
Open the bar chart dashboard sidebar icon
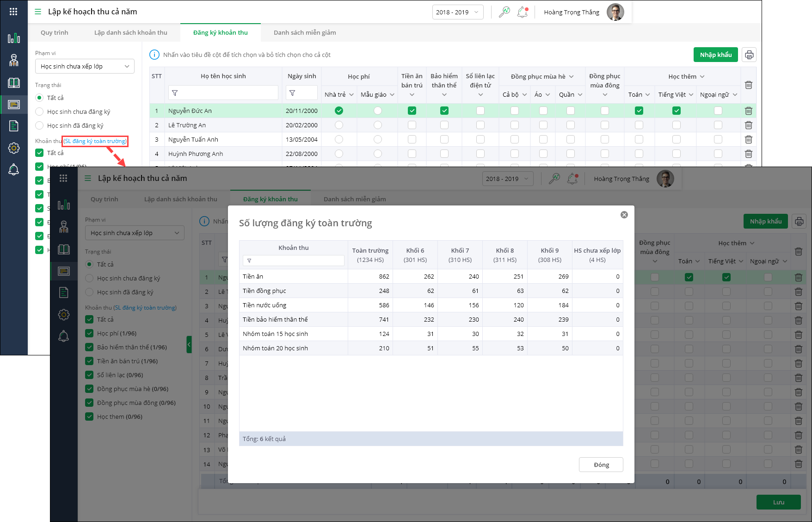click(14, 38)
